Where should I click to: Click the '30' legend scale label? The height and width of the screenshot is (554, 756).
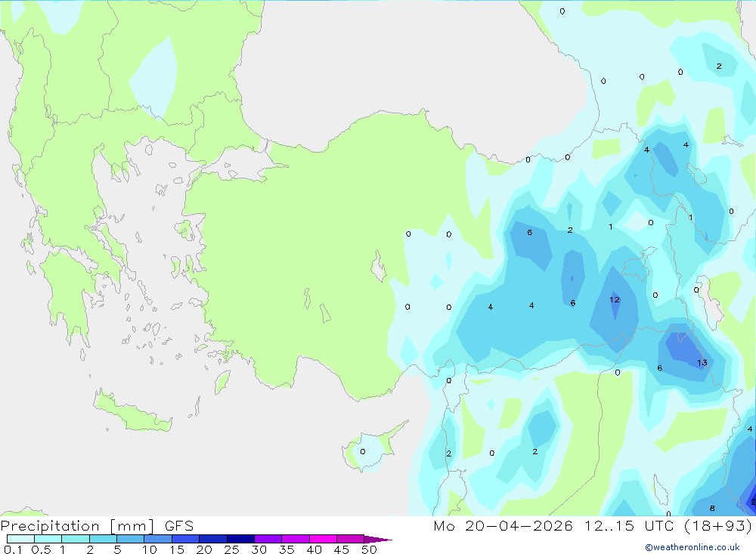[x=259, y=549]
